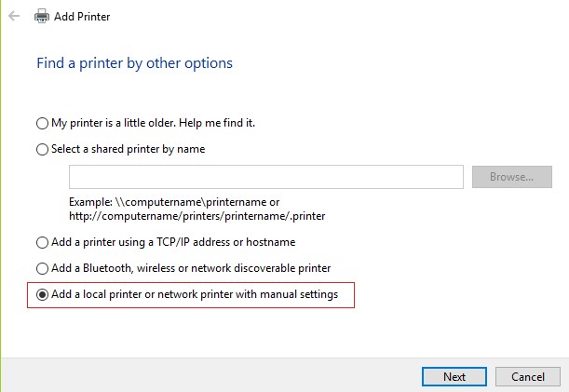Choose the Bluetooth, wireless or network discoverable radio button
Image resolution: width=569 pixels, height=392 pixels.
[42, 268]
